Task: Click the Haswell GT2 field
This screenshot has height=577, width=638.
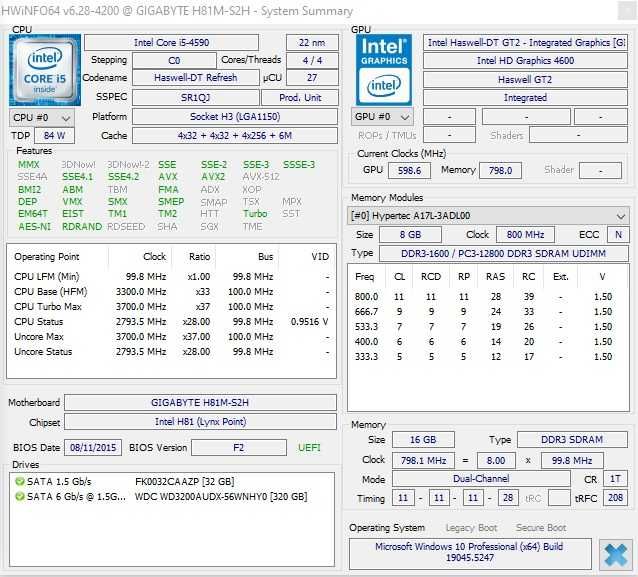Action: 525,79
